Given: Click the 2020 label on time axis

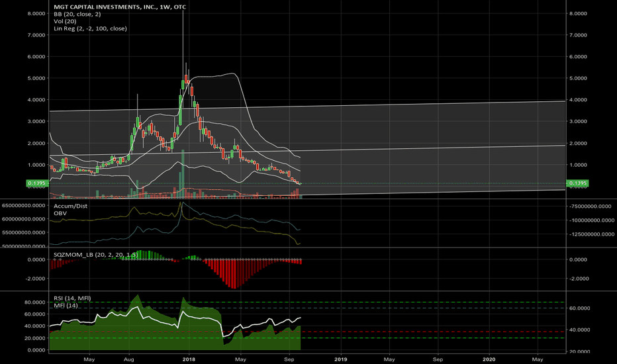Looking at the screenshot, I should 489,359.
